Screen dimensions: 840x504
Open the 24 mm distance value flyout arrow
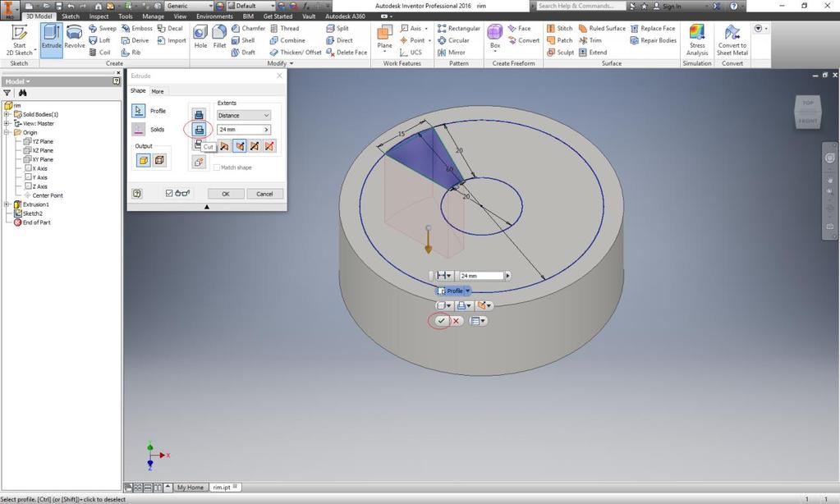266,130
